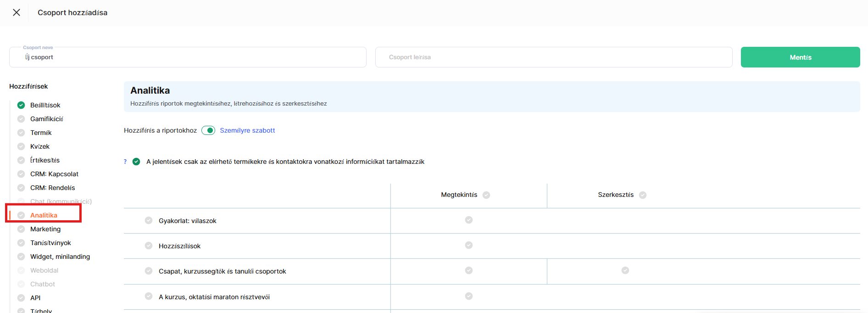This screenshot has width=868, height=313.
Task: Click the row check icon for Hozzászólások
Action: click(x=149, y=246)
